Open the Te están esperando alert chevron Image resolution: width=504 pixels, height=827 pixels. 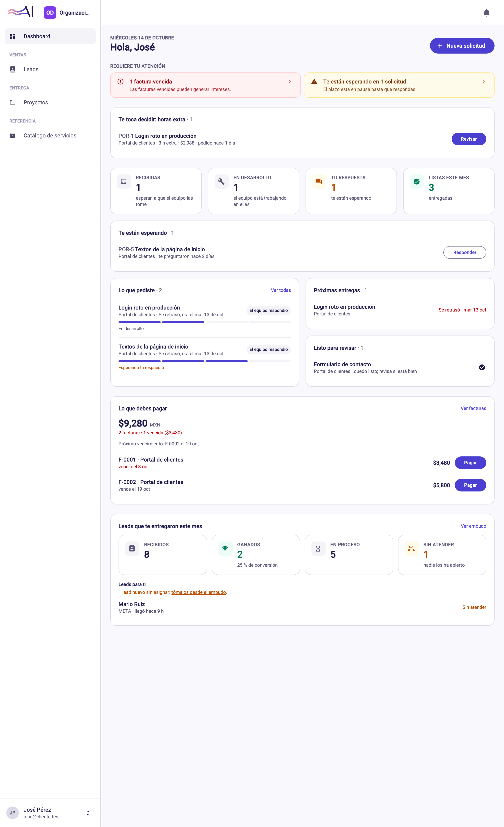tap(484, 82)
